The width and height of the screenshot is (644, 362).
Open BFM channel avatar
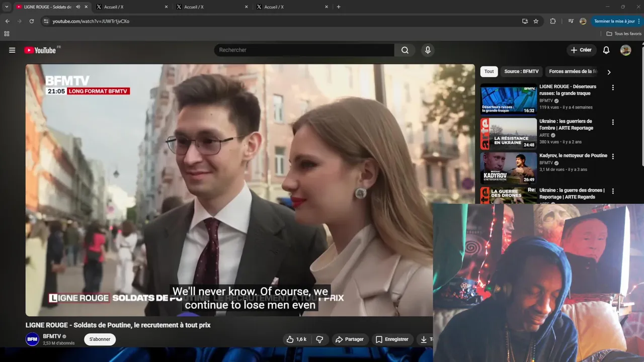(32, 339)
